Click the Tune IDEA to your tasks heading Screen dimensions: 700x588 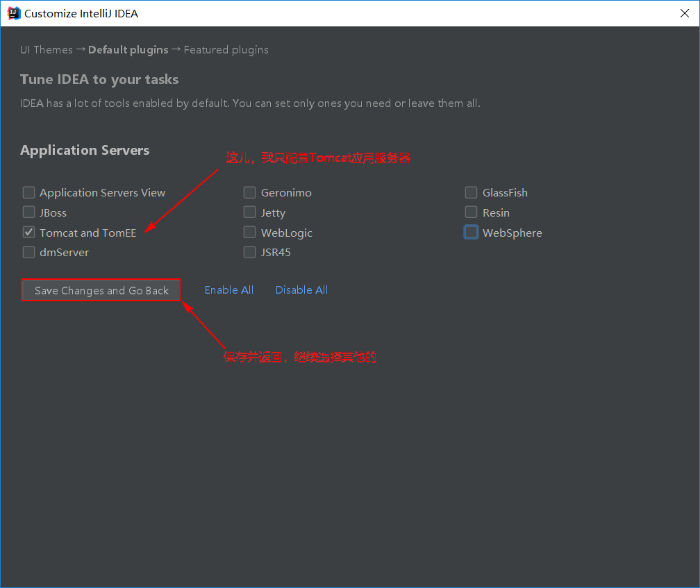click(x=99, y=79)
